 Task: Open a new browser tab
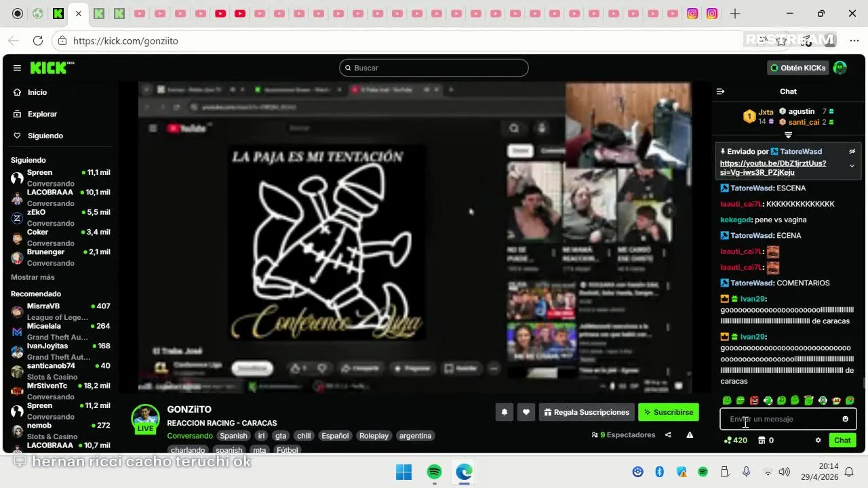[735, 14]
